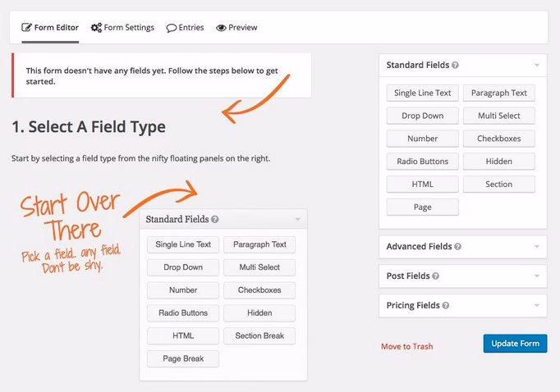Click the Form Editor pencil icon
560x392 pixels.
[x=26, y=27]
